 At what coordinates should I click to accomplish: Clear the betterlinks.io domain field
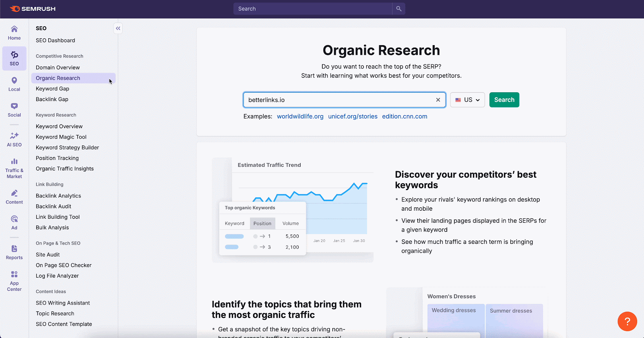438,100
